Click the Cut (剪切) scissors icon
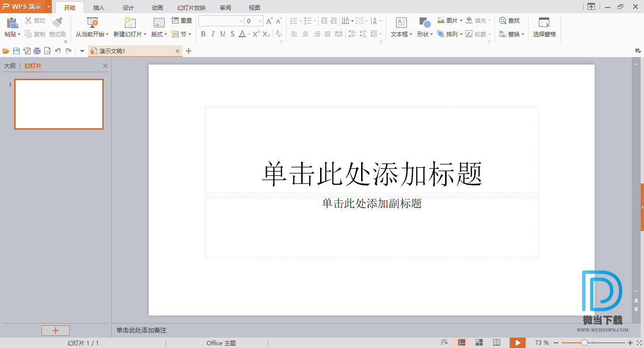644x348 pixels. click(28, 21)
